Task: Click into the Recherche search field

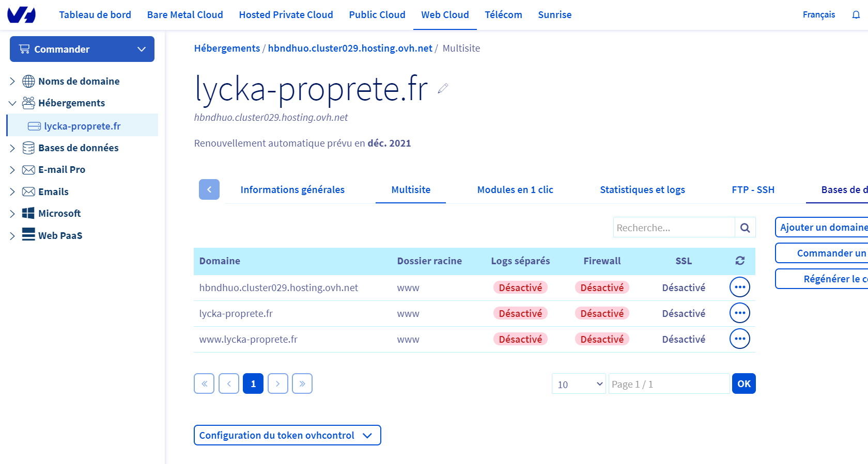Action: pos(673,228)
